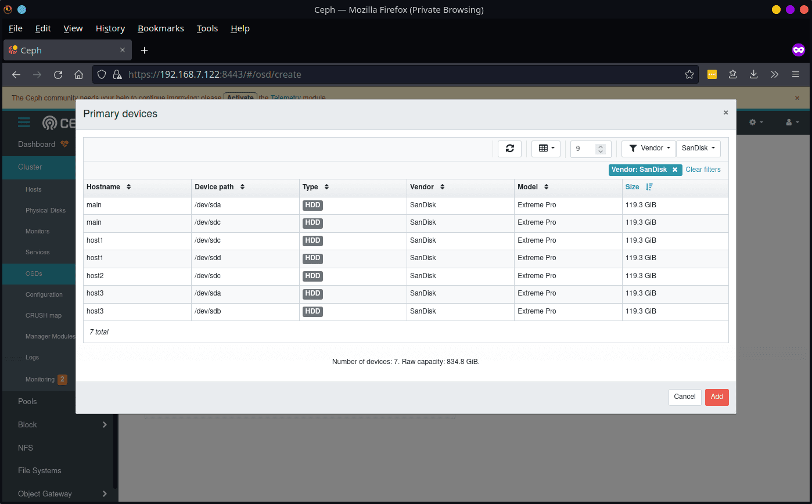Open the Firefox downloads panel
This screenshot has width=812, height=504.
[753, 75]
